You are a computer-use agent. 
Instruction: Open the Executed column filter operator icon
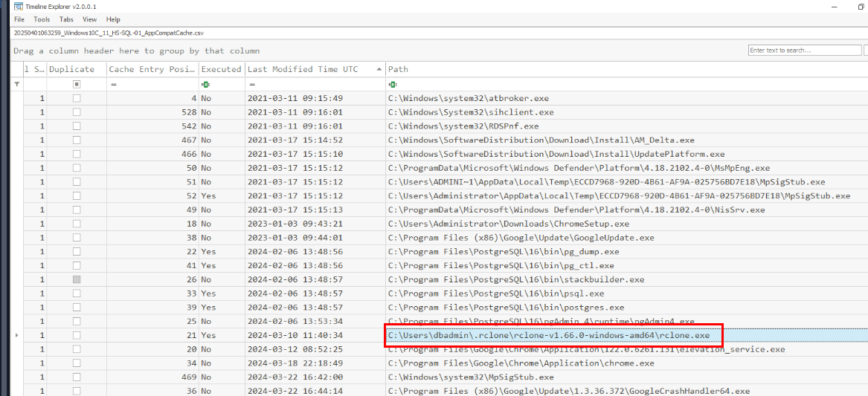[205, 85]
